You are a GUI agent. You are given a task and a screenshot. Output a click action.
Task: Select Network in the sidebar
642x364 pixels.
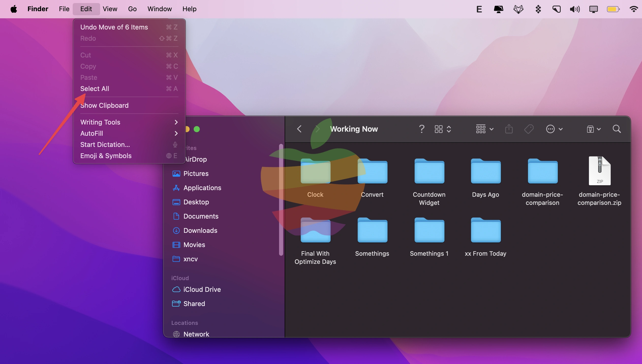[224, 334]
